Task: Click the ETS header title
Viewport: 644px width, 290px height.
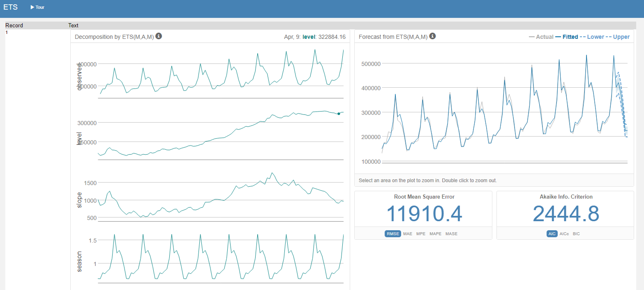Action: (10, 7)
